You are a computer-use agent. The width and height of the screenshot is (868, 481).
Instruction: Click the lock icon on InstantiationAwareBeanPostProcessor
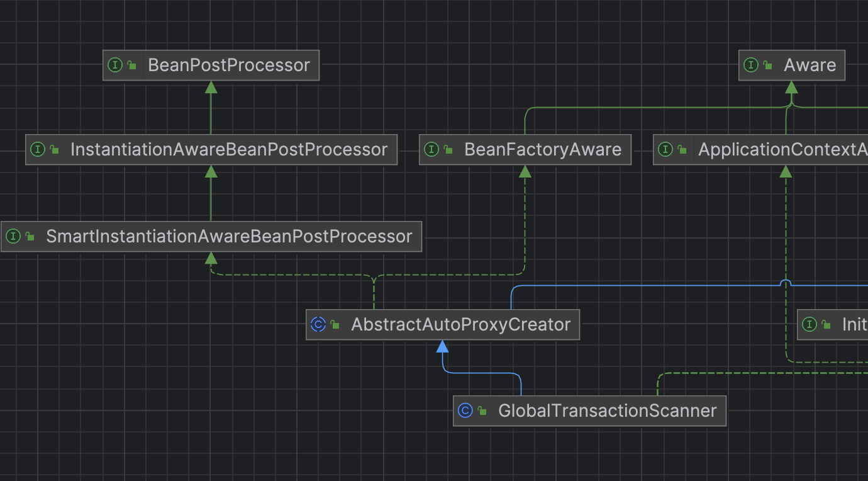coord(55,149)
